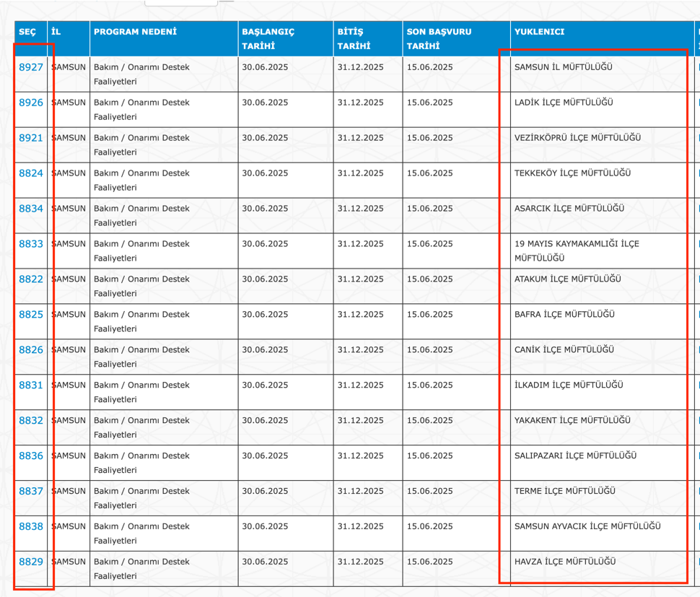Choose record 8822 for Atakum
The height and width of the screenshot is (597, 700).
pyautogui.click(x=31, y=279)
